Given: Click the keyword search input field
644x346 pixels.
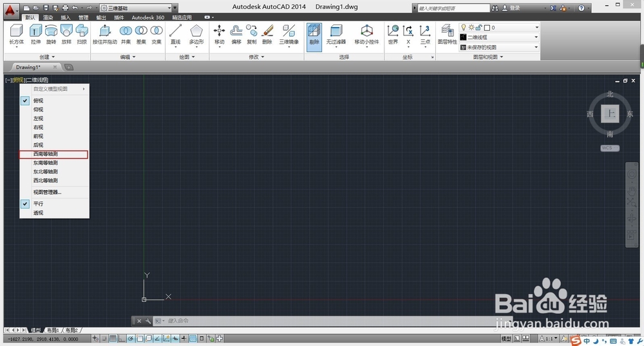Looking at the screenshot, I should (453, 8).
